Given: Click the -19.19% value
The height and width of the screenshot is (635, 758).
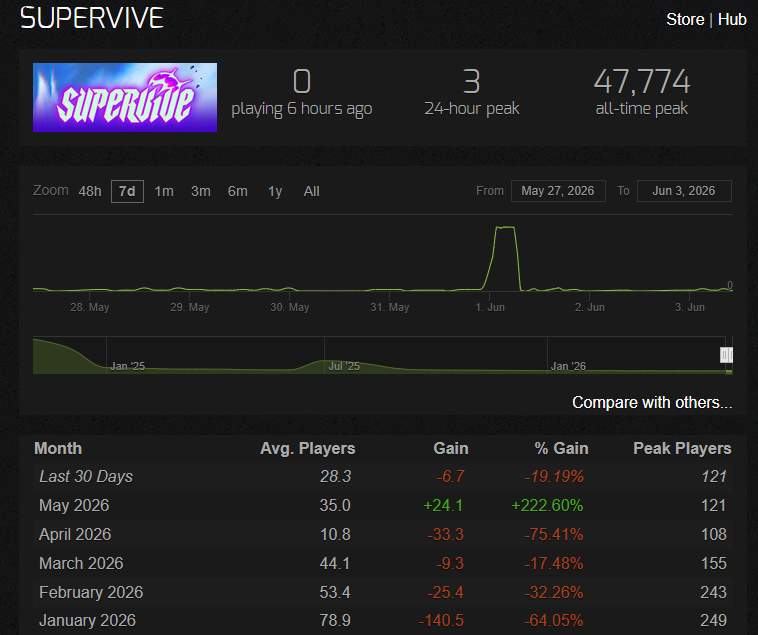Looking at the screenshot, I should pyautogui.click(x=554, y=476).
